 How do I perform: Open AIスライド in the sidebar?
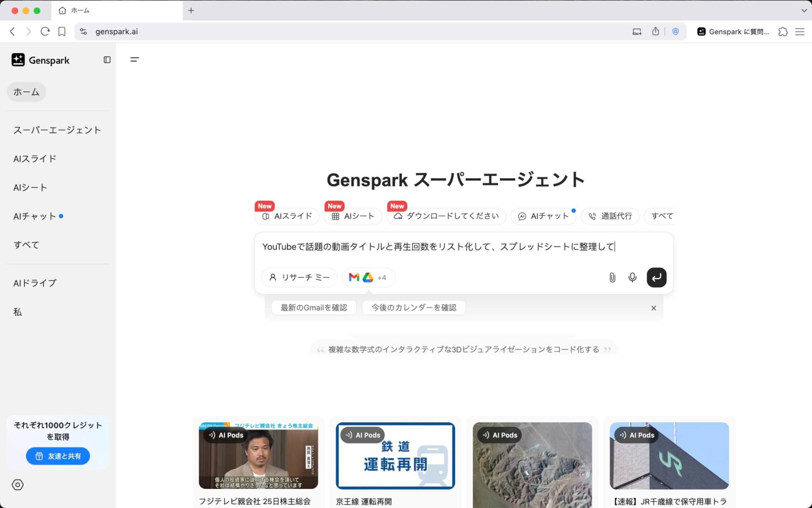tap(35, 159)
